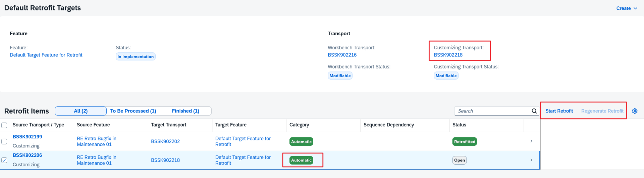Click in the Search input field
This screenshot has width=644, height=178.
492,111
